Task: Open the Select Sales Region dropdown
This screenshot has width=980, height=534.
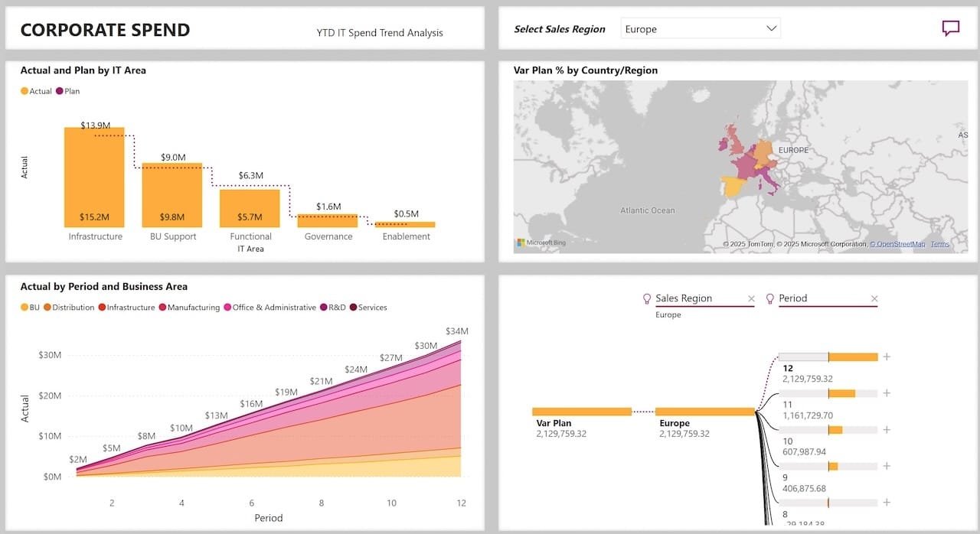Action: (701, 29)
